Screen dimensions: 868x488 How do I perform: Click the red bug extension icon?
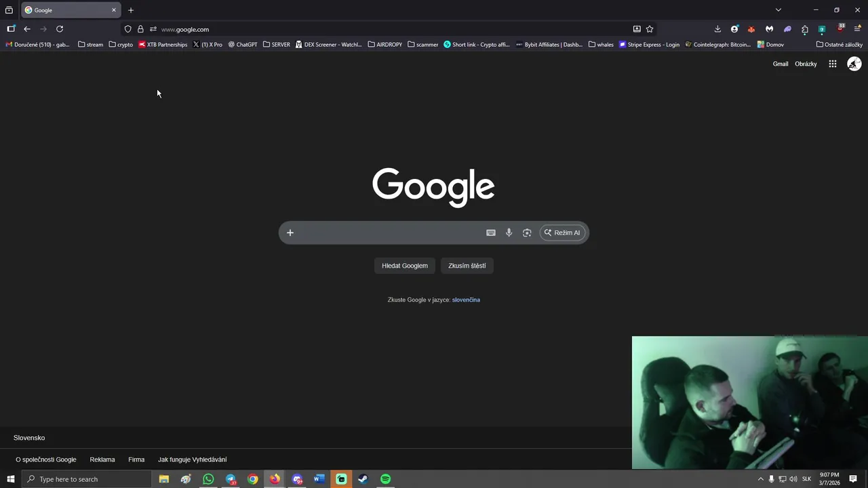(751, 29)
